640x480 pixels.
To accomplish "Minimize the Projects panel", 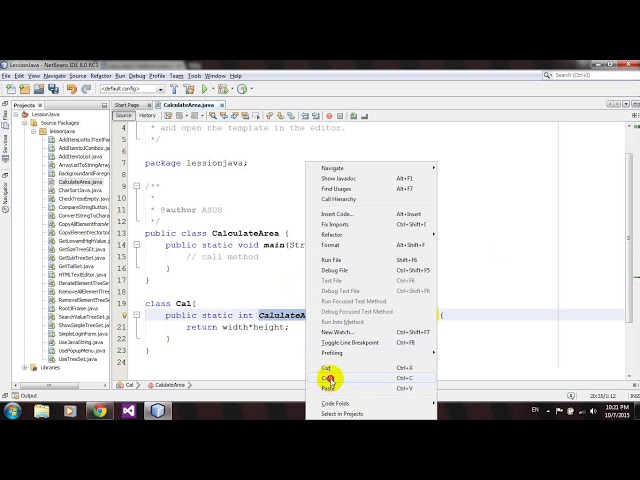I will pyautogui.click(x=104, y=105).
